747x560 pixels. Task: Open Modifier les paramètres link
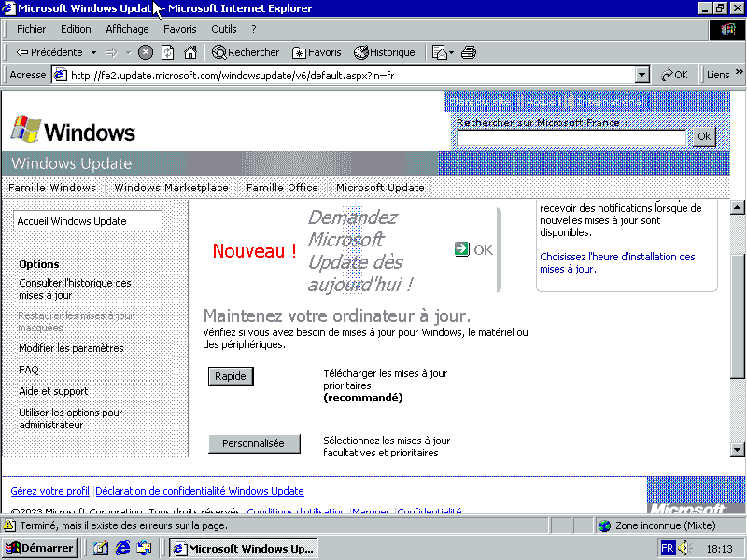pyautogui.click(x=72, y=348)
